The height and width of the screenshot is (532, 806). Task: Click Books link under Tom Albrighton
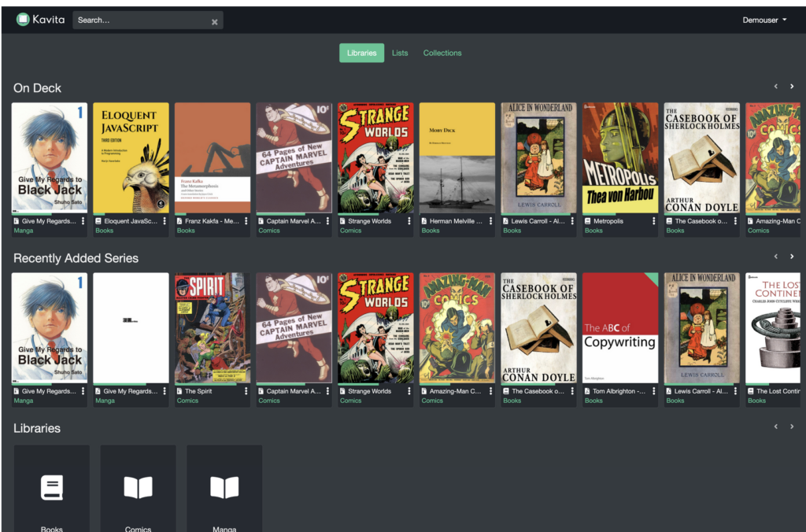[593, 401]
